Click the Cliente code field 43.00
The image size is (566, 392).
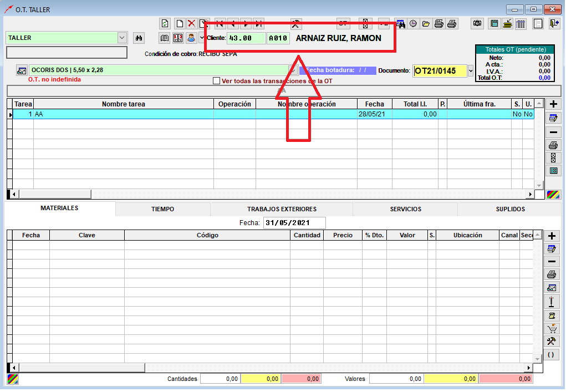[246, 38]
